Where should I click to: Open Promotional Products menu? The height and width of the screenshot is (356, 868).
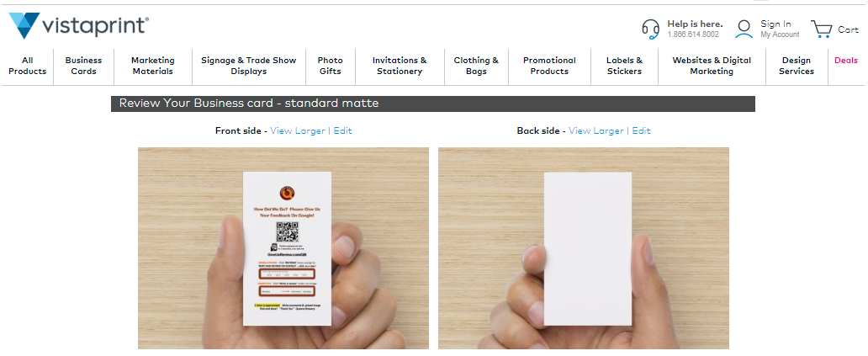point(550,66)
